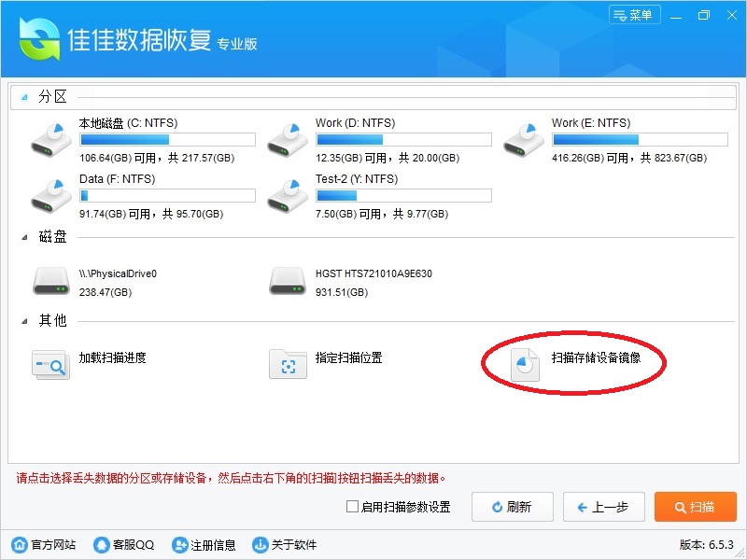Enable the 启用扫描参数设置 checkbox
Image resolution: width=747 pixels, height=560 pixels.
pyautogui.click(x=352, y=508)
